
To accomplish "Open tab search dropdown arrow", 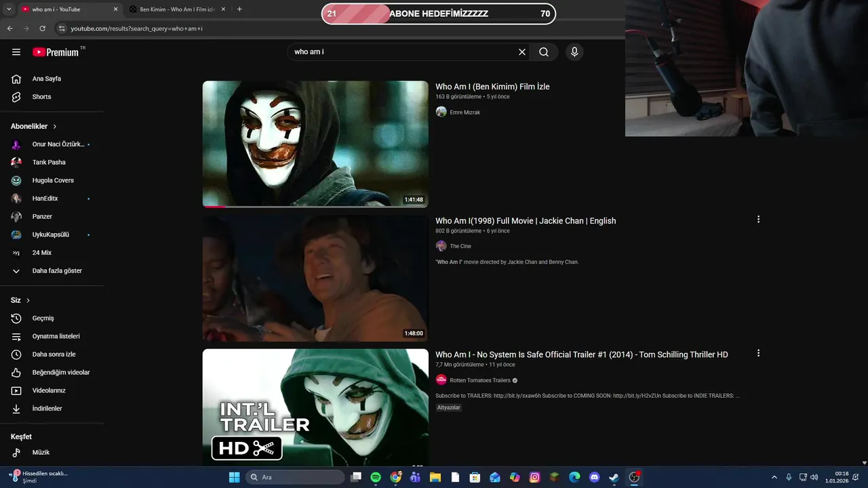I will pos(9,9).
